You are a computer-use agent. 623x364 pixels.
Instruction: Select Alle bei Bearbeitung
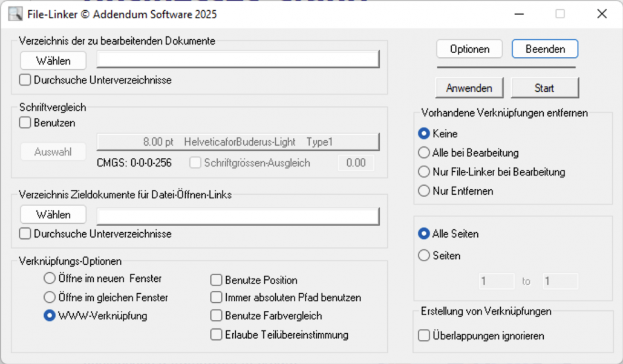(x=424, y=152)
